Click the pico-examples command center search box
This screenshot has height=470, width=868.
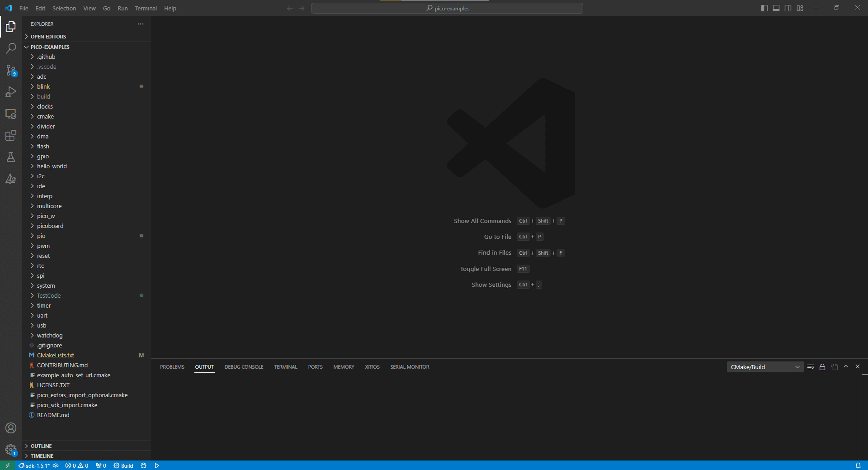447,8
